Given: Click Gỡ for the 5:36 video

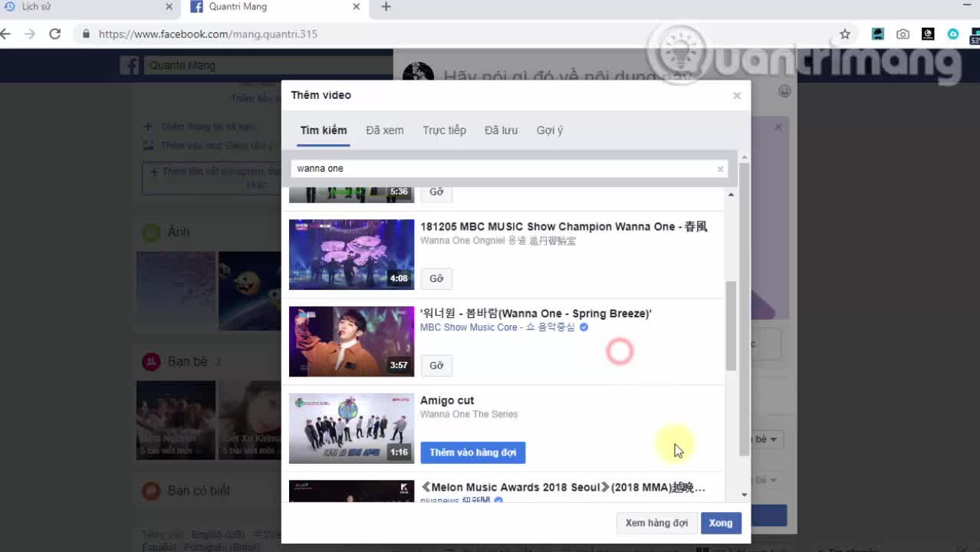Looking at the screenshot, I should pos(436,192).
